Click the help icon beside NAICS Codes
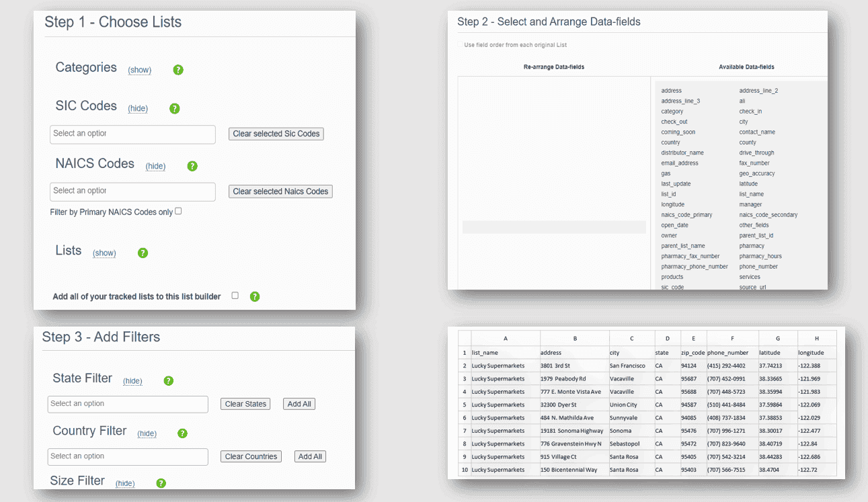This screenshot has width=868, height=502. pos(192,166)
